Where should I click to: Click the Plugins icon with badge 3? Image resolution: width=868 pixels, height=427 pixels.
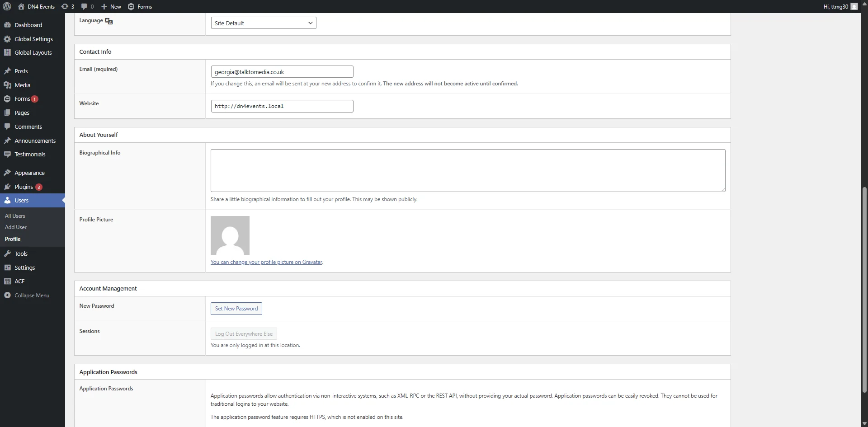pos(24,187)
